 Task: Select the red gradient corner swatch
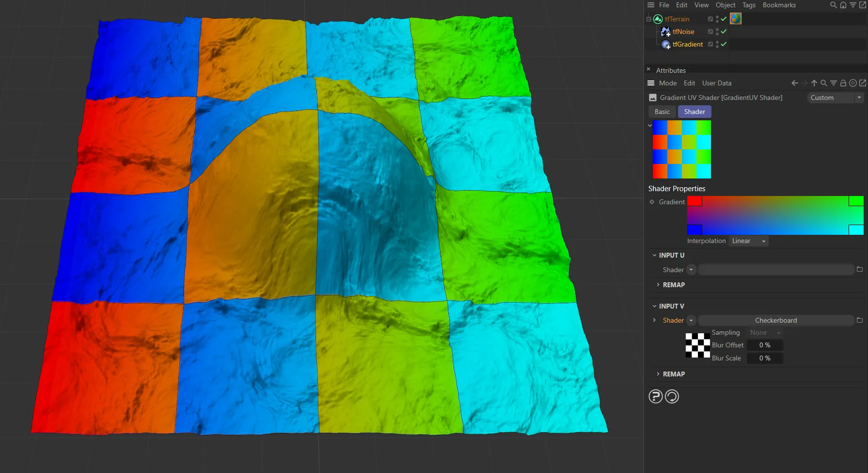[694, 201]
